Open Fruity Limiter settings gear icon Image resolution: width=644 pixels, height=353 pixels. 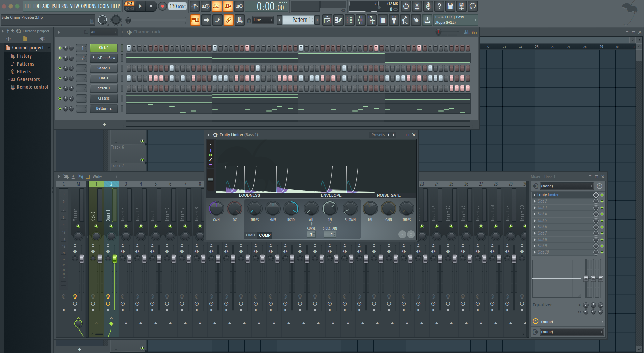215,135
